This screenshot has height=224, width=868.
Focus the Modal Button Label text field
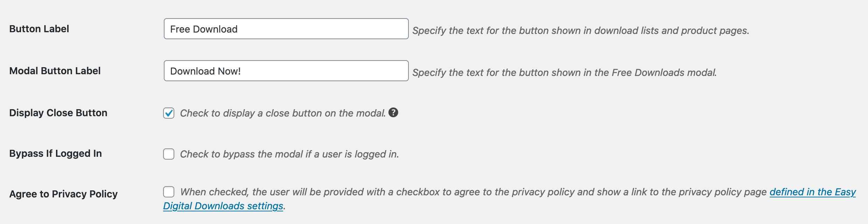[286, 71]
